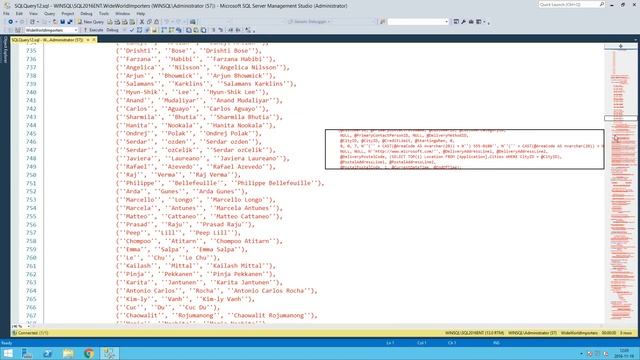Click the Find in Files icon
Screen dimensions: 640x360
[x=382, y=22]
